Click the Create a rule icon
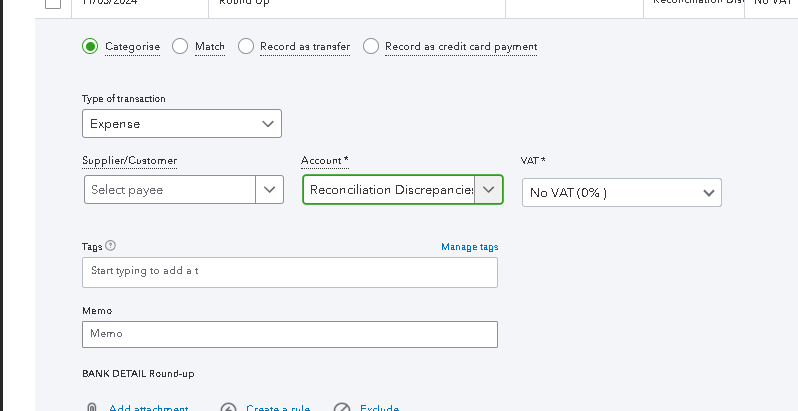 coord(229,408)
